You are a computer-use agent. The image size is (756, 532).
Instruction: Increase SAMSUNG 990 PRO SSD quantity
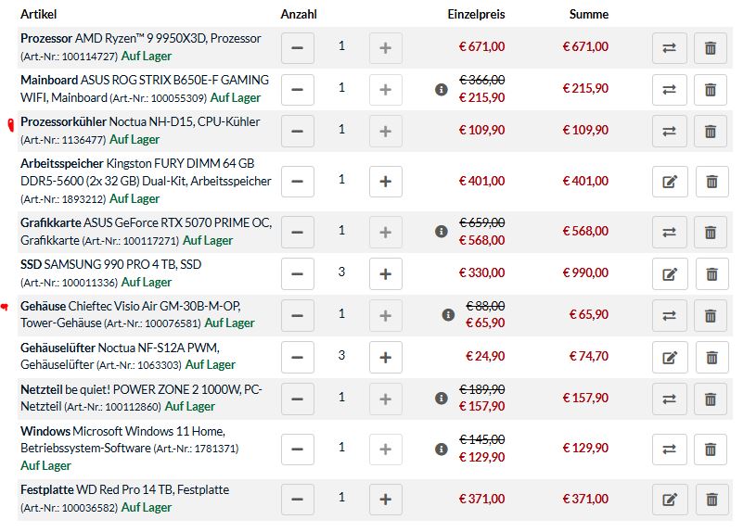point(385,274)
